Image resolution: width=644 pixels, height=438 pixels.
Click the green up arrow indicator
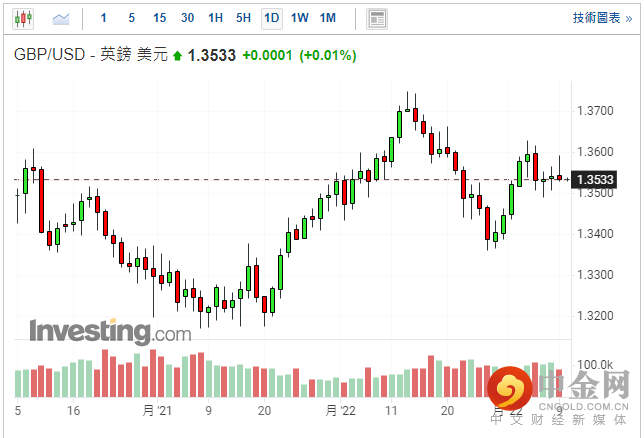[177, 56]
